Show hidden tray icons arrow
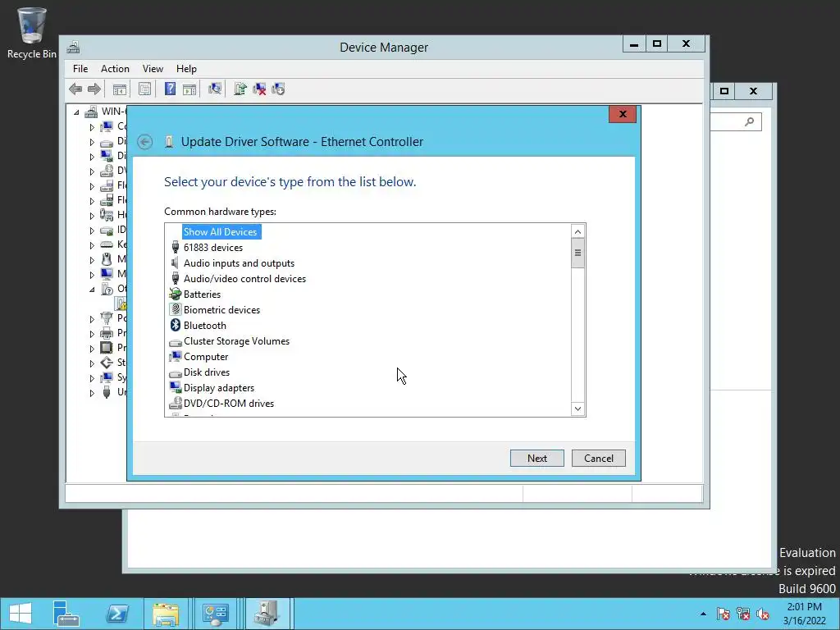Viewport: 840px width, 630px height. 703,614
